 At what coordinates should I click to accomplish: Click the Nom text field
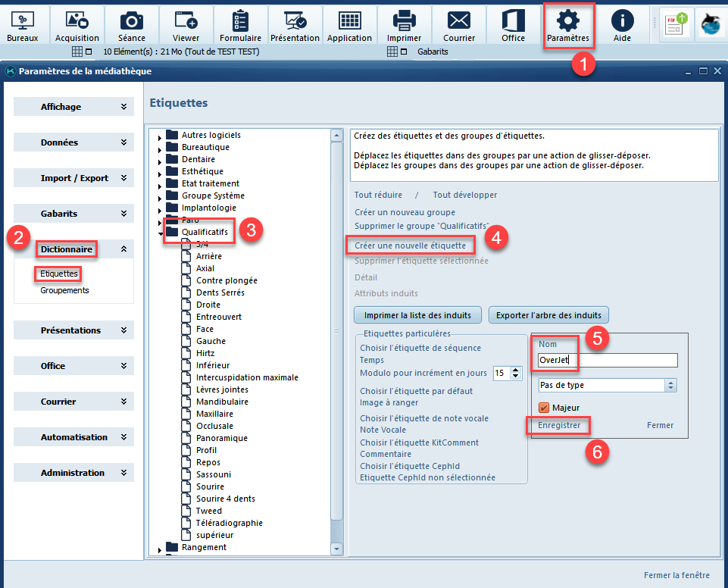(606, 361)
